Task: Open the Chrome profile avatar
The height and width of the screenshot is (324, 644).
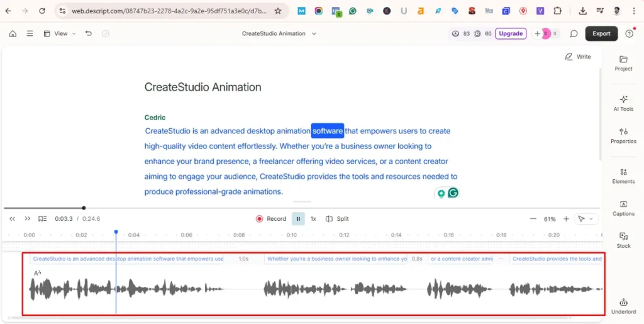Action: (x=616, y=11)
